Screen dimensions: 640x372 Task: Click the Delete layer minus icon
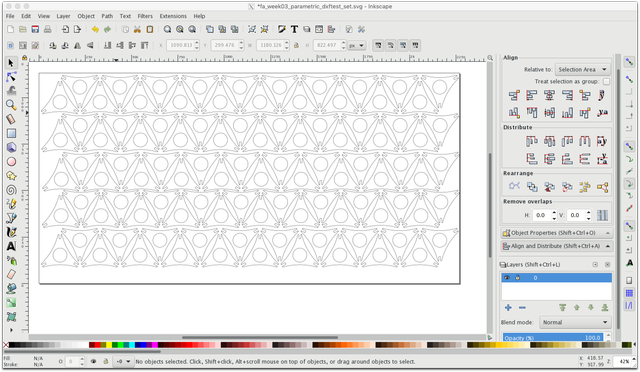pos(522,307)
